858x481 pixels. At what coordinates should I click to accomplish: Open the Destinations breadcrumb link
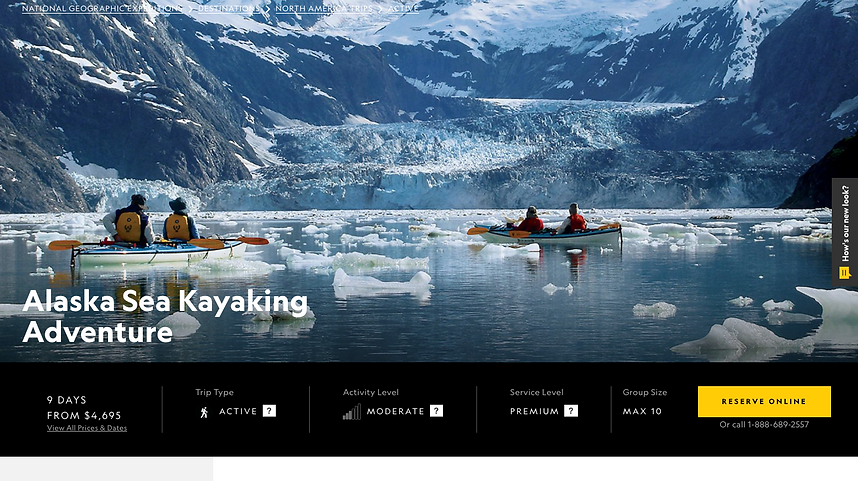point(229,9)
